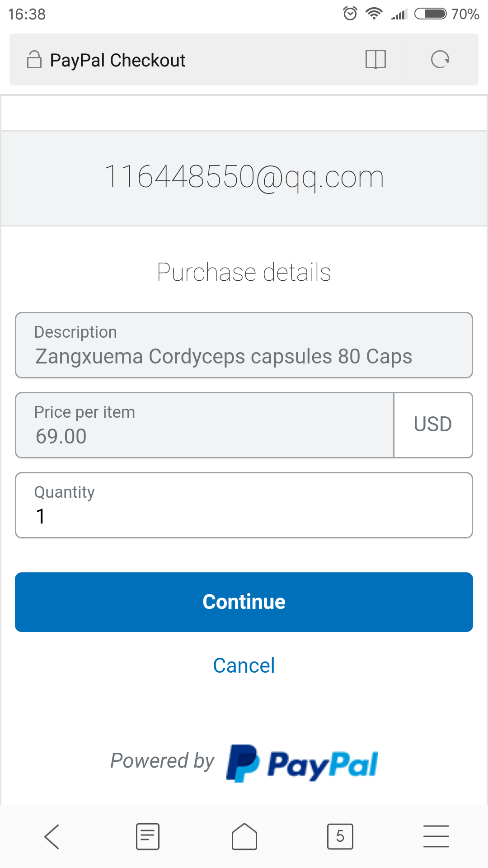Open the bookmarks page icon

[x=148, y=836]
